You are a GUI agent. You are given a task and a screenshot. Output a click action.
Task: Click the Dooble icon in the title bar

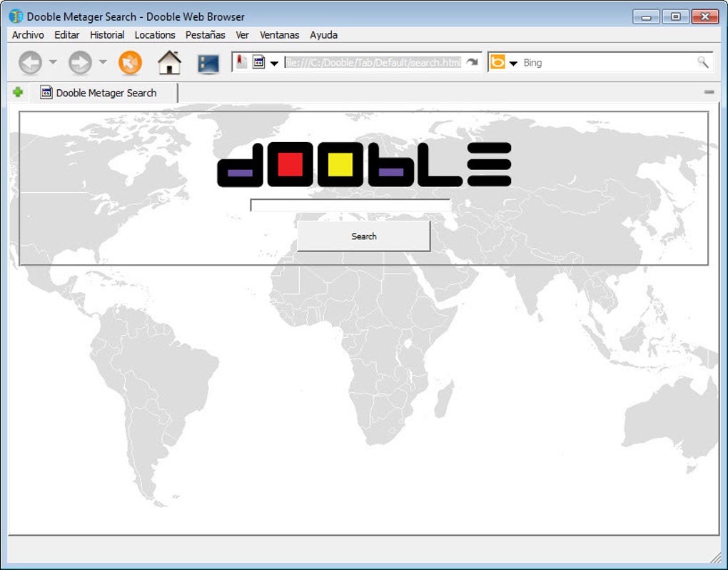(16, 16)
